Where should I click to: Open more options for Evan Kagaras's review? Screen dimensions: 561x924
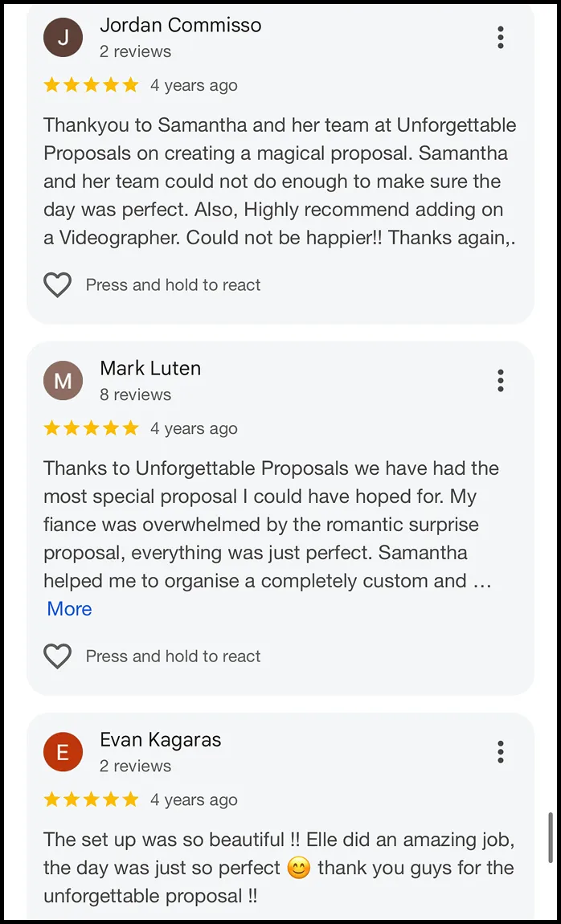click(500, 752)
